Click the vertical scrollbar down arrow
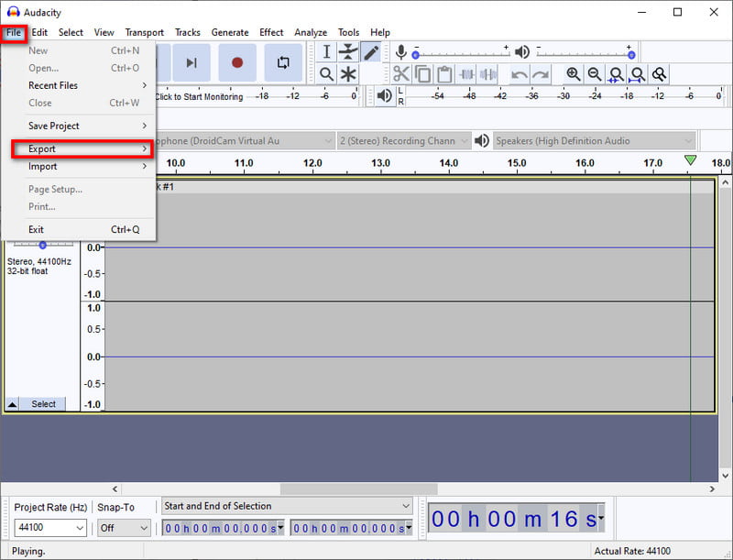Image resolution: width=733 pixels, height=560 pixels. tap(725, 476)
